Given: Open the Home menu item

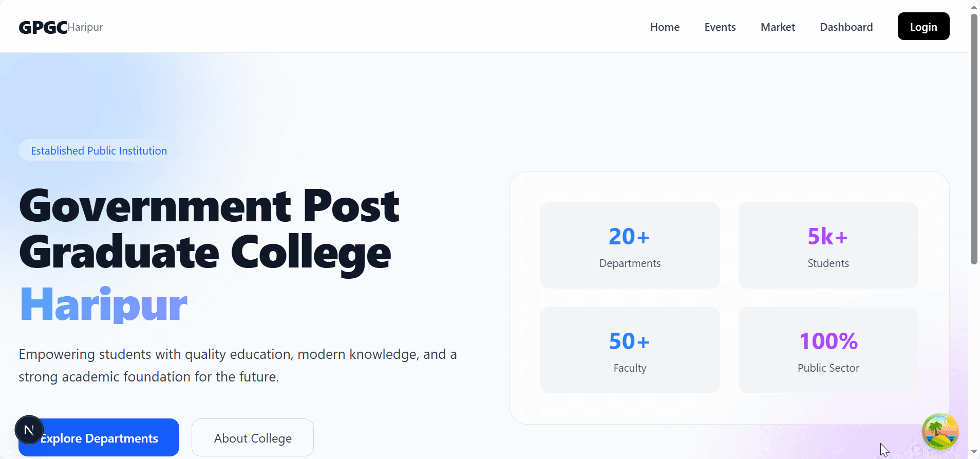Looking at the screenshot, I should pyautogui.click(x=665, y=27).
